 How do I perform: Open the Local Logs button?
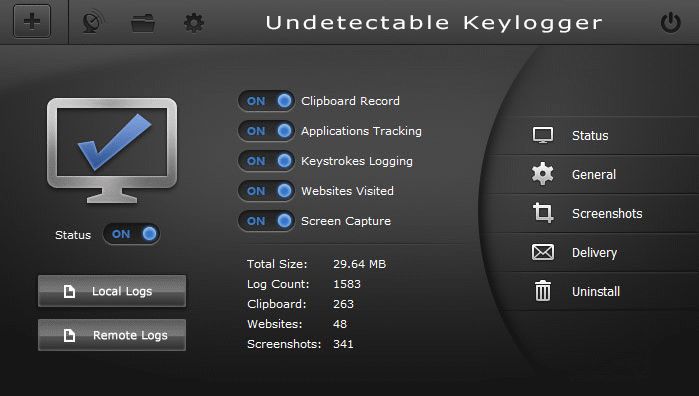[112, 291]
